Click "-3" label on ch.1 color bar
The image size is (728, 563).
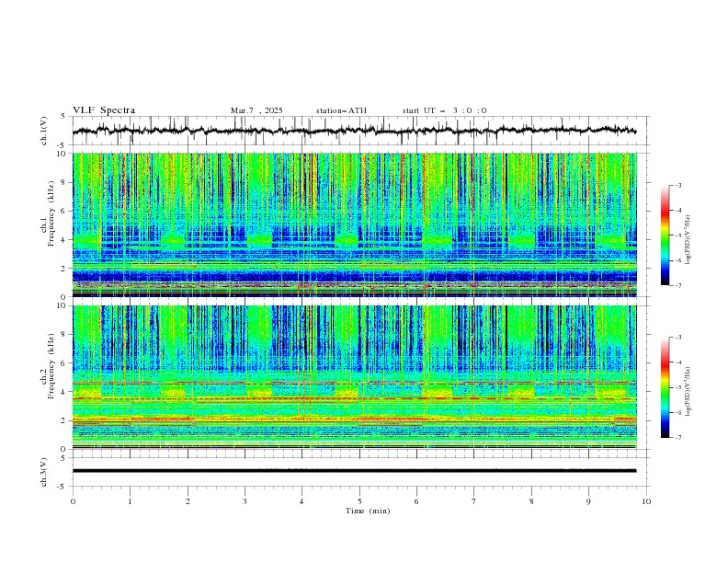pos(678,185)
